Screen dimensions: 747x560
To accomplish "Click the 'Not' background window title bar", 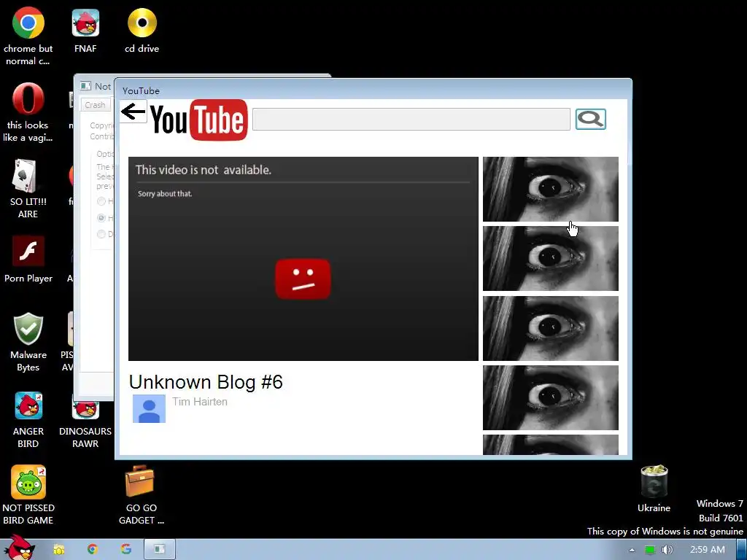I will point(98,86).
